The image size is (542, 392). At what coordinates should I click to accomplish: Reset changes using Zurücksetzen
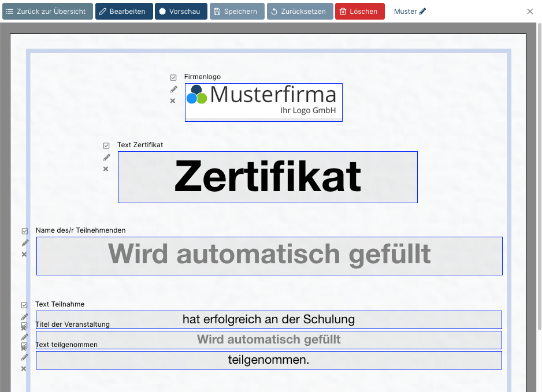[299, 11]
